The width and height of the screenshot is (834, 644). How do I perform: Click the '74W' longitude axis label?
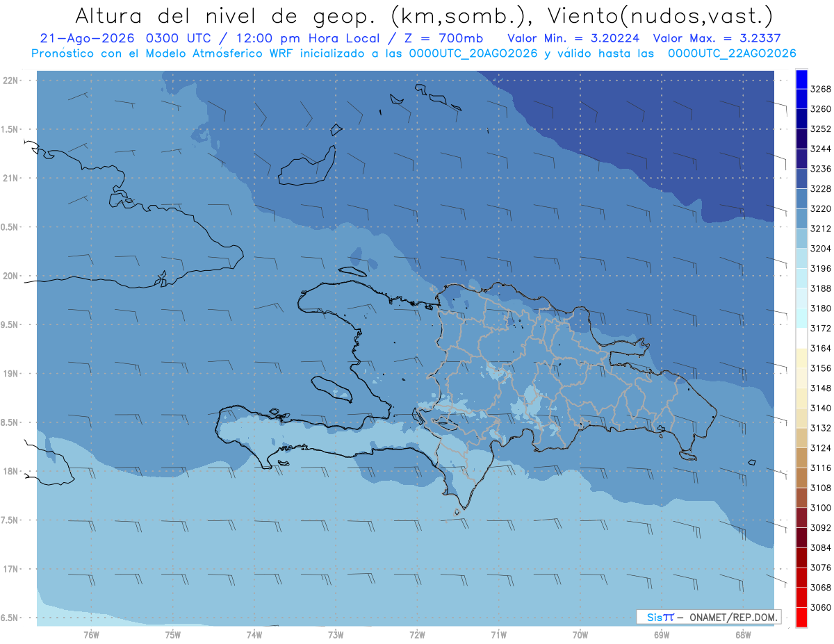click(x=254, y=634)
